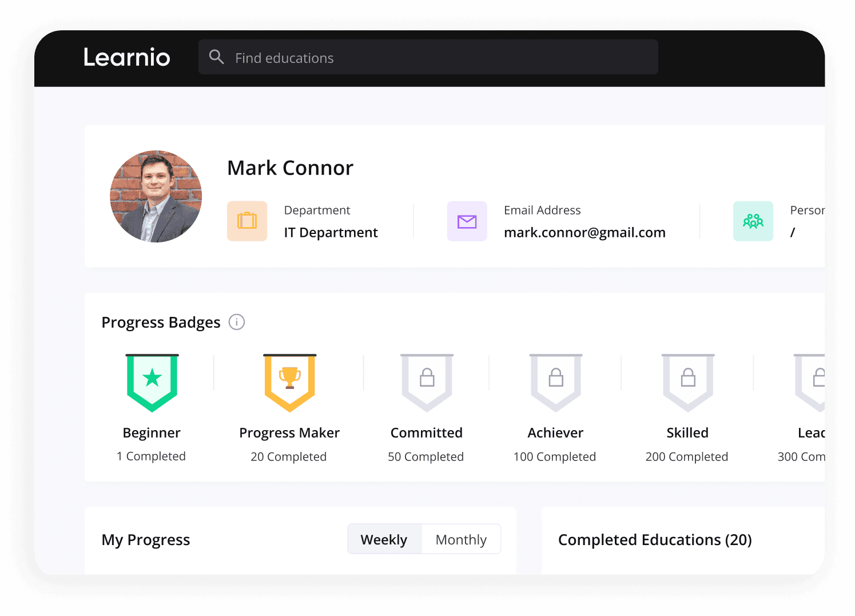Click the Mark Connor name heading

point(290,168)
